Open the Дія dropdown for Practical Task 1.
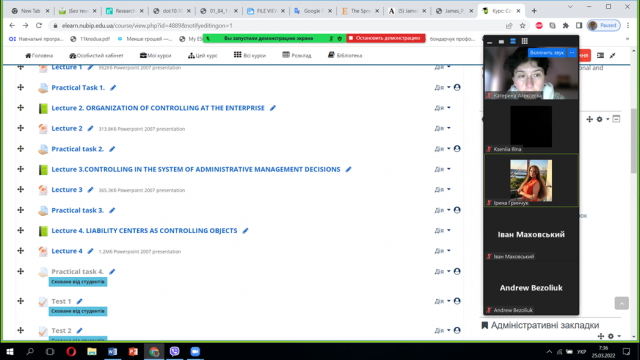The height and width of the screenshot is (360, 640). pyautogui.click(x=442, y=87)
